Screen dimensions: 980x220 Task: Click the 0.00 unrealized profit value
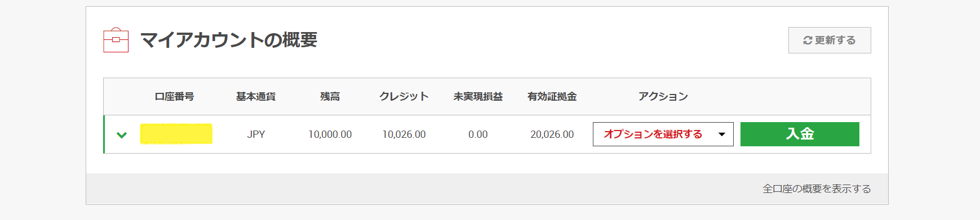(x=478, y=134)
